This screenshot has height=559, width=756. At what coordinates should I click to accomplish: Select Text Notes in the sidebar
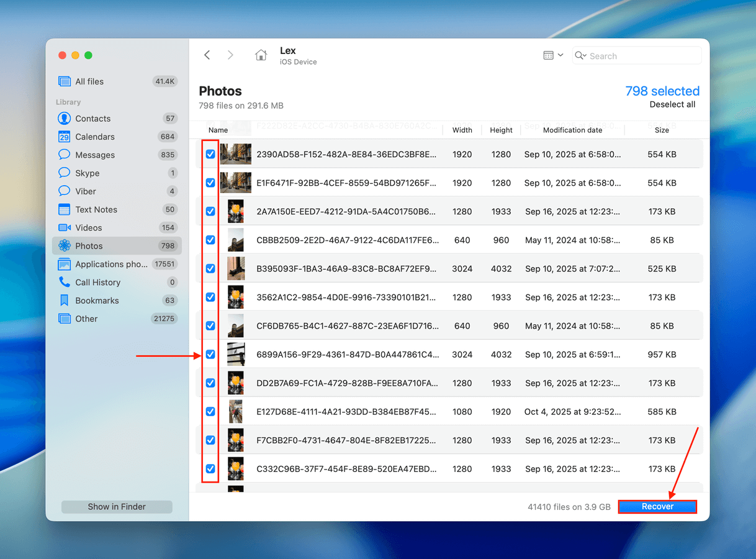click(x=96, y=209)
